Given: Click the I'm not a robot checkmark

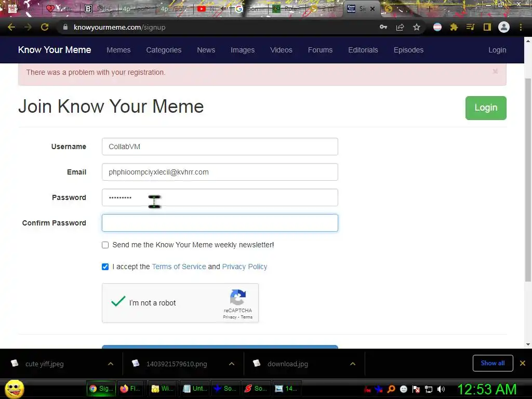Looking at the screenshot, I should [118, 301].
